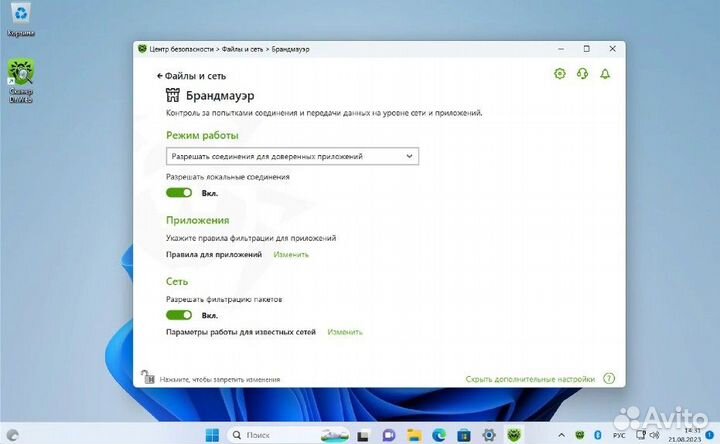Go back to Файлы и сеть
Screen dimensions: 720x444
coord(191,76)
